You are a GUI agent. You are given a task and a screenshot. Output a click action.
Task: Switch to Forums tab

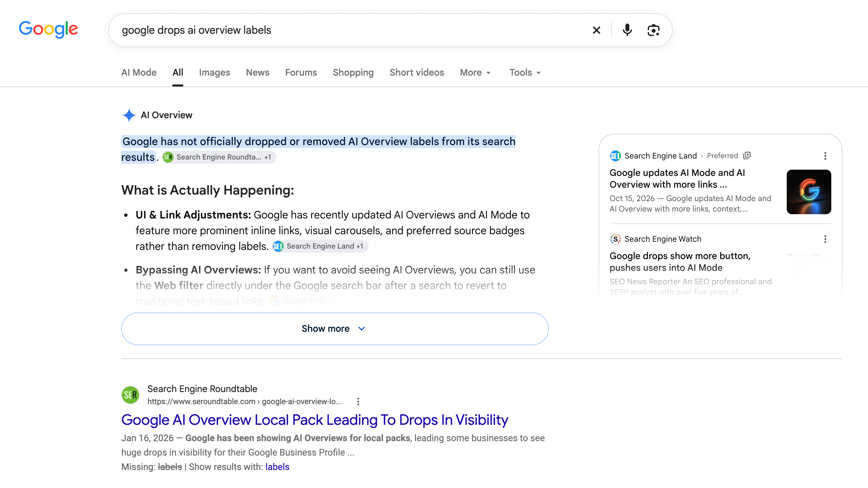(301, 72)
